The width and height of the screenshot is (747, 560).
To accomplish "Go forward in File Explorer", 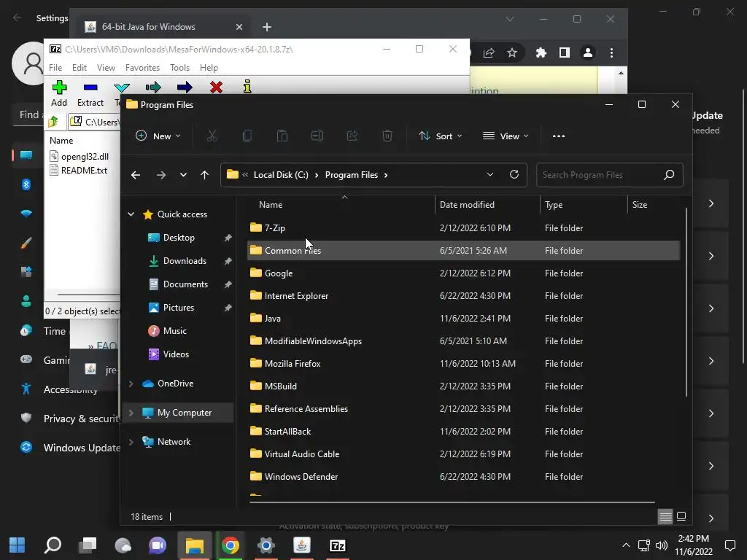I will [161, 175].
